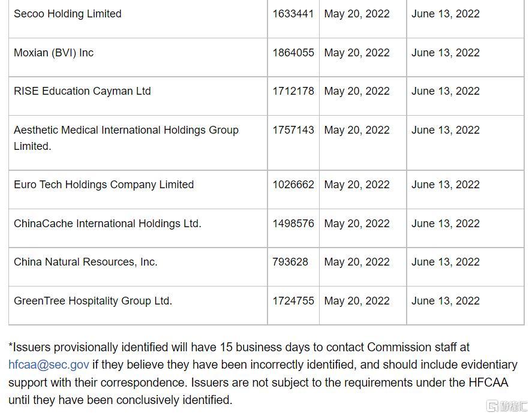Click CIK number 1498576

pyautogui.click(x=293, y=224)
